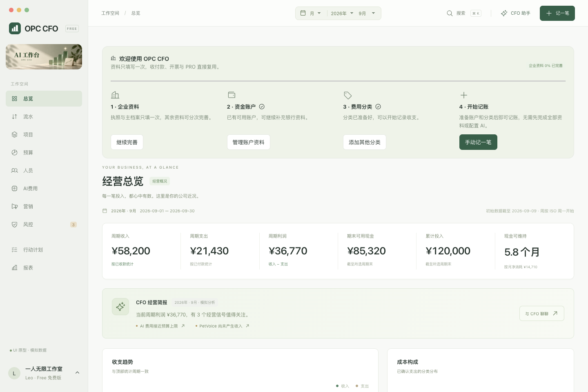Open the 月 period type dropdown
Image resolution: width=588 pixels, height=392 pixels.
pyautogui.click(x=315, y=13)
